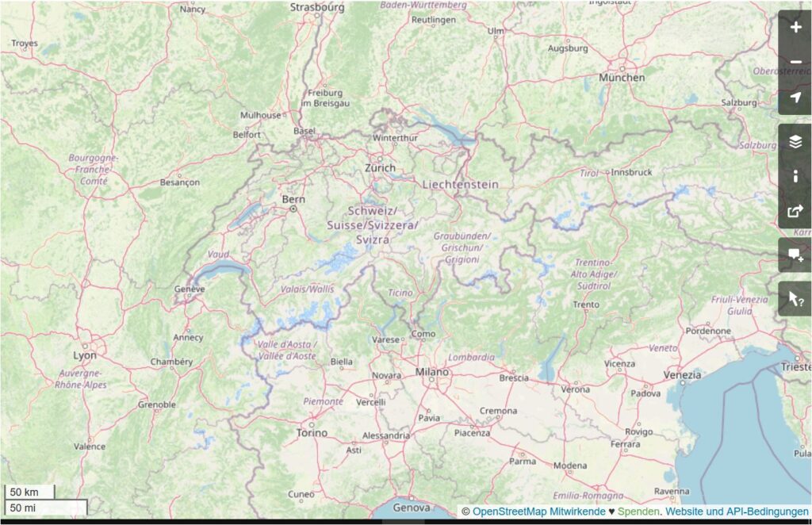The image size is (812, 525).
Task: Add a note to the map
Action: [x=795, y=255]
